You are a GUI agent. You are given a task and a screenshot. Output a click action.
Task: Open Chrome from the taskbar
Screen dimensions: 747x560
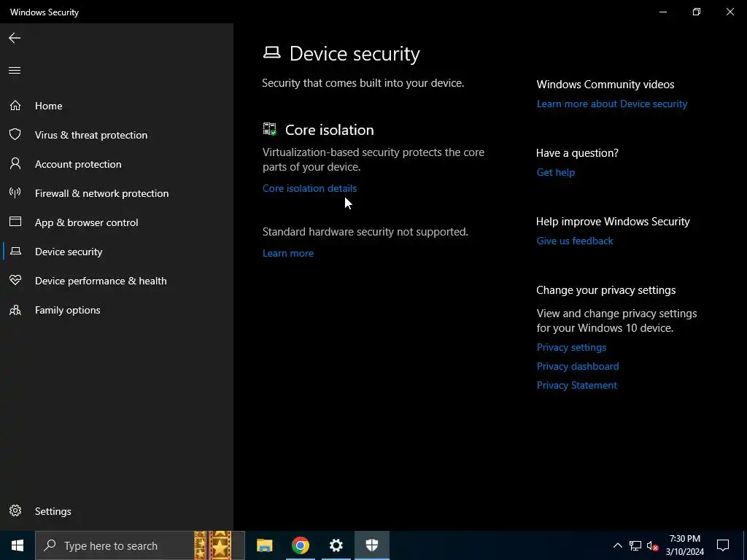point(301,545)
